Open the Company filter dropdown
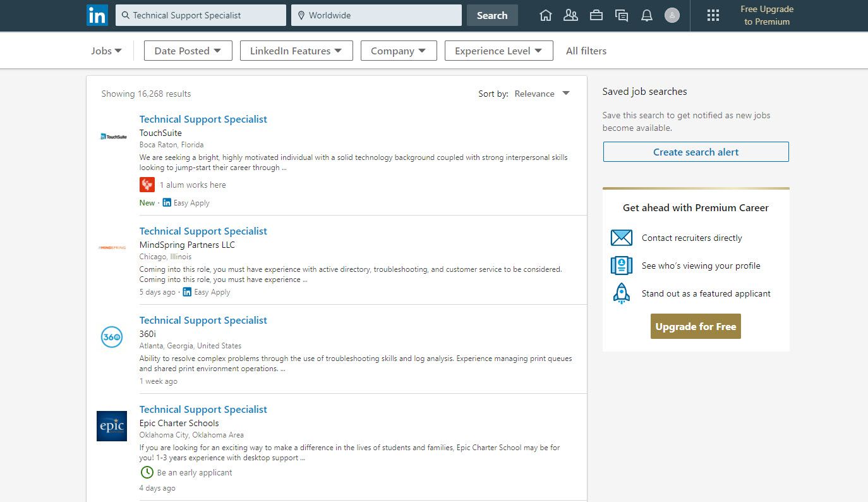The height and width of the screenshot is (502, 868). [x=399, y=51]
